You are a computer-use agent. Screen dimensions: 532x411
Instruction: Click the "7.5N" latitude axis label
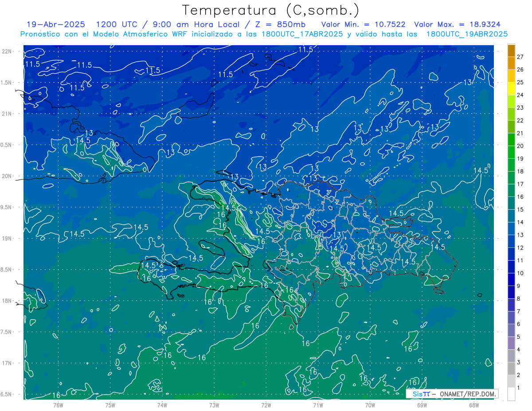(6, 332)
